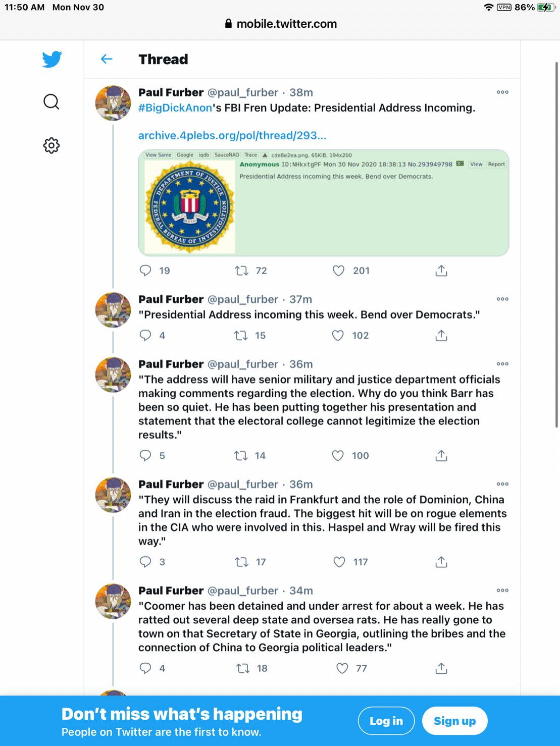Retweet the tweet with 72 retweets

point(242,271)
